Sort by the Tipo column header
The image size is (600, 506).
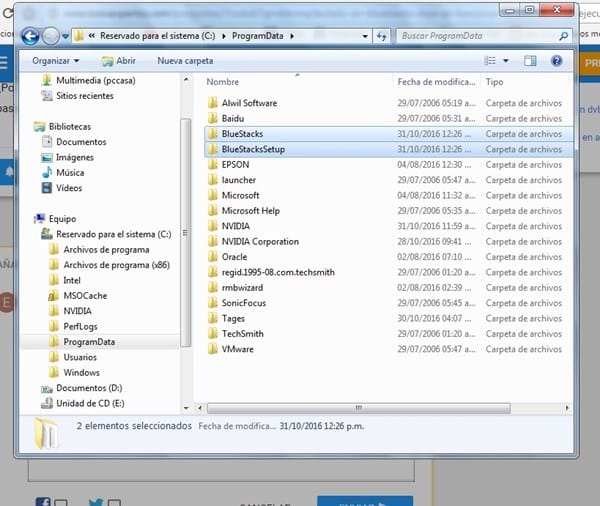coord(495,81)
